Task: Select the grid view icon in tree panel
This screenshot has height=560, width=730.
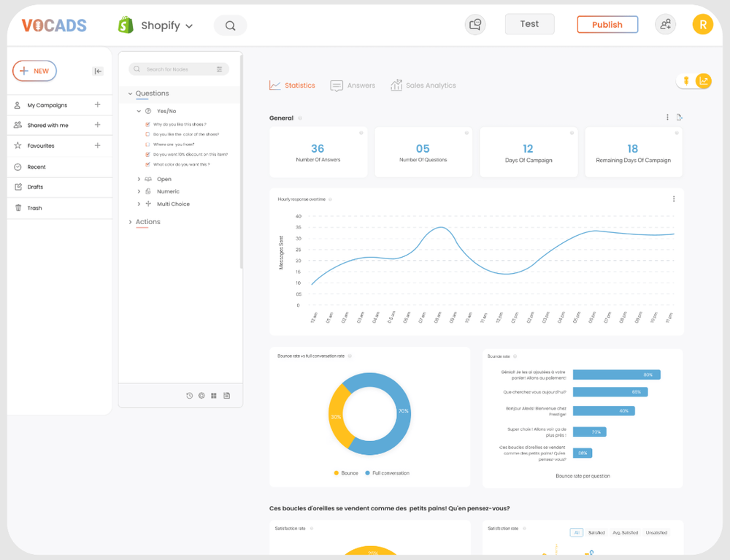Action: coord(214,396)
